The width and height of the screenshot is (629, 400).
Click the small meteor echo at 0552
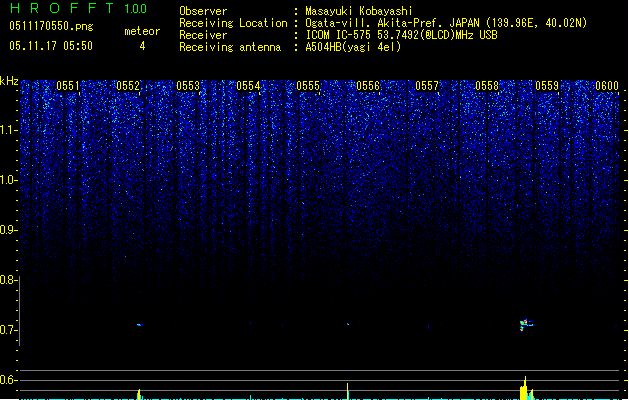(140, 325)
